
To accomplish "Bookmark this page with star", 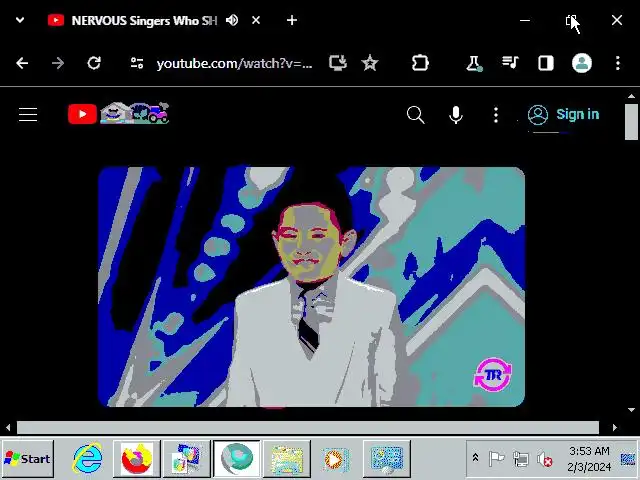I will coord(370,63).
